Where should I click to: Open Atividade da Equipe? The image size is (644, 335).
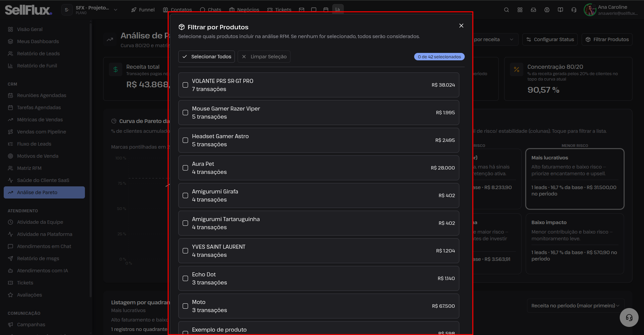pos(44,222)
